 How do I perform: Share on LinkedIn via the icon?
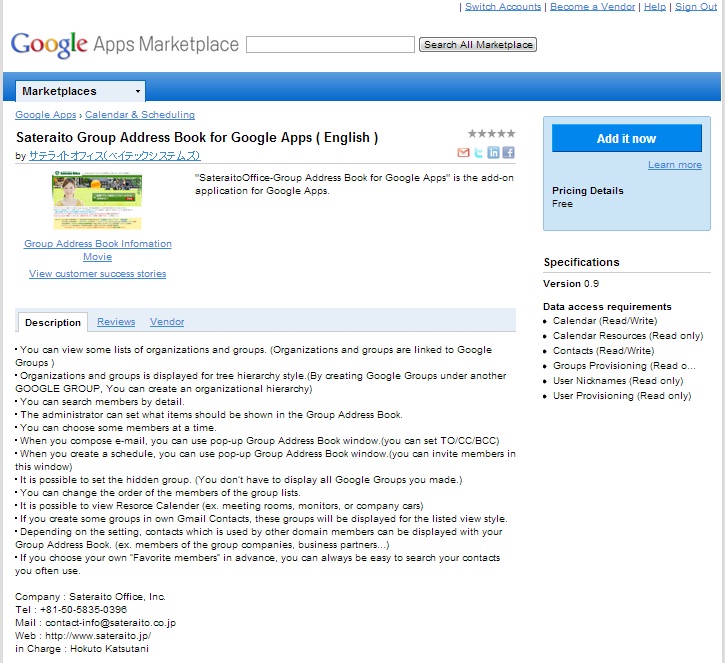(x=493, y=153)
